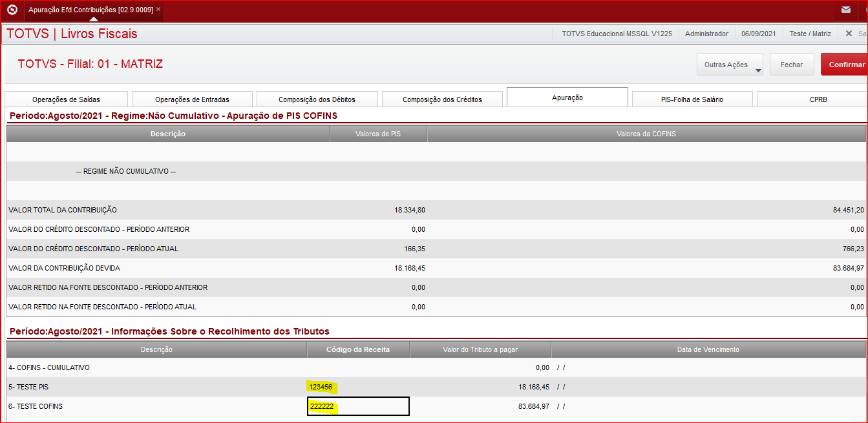Select the Apuração tab
The height and width of the screenshot is (423, 868).
coord(567,98)
